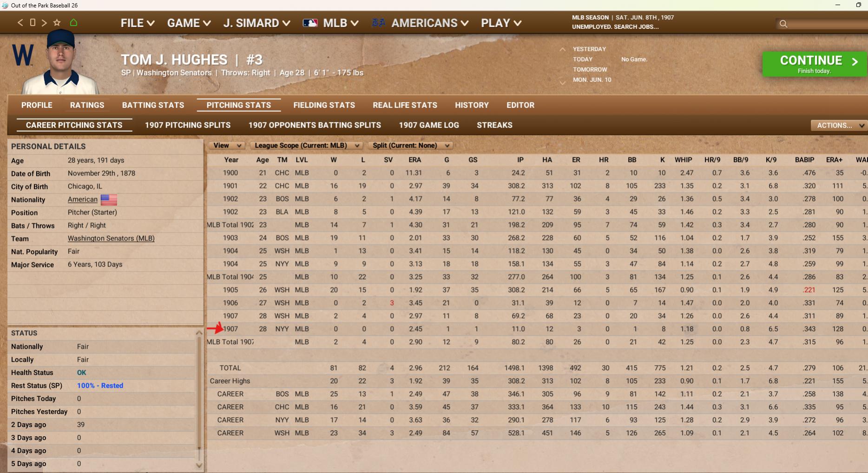Sort the table by ERA column header

coord(414,160)
